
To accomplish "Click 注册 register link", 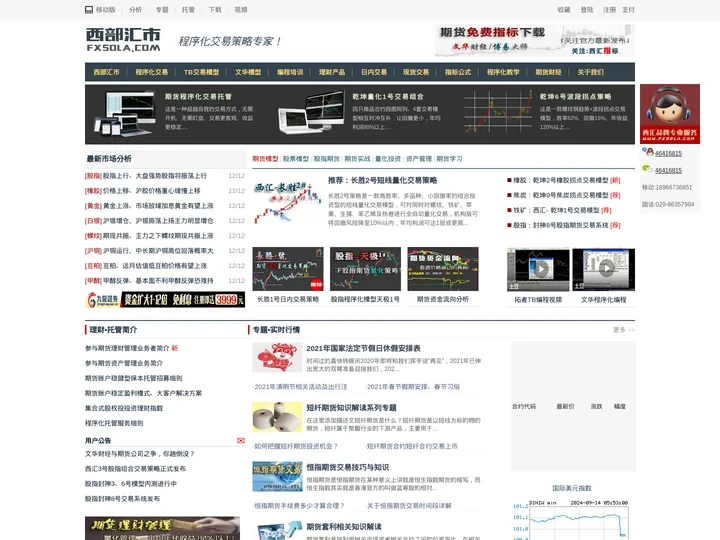I will click(x=609, y=10).
